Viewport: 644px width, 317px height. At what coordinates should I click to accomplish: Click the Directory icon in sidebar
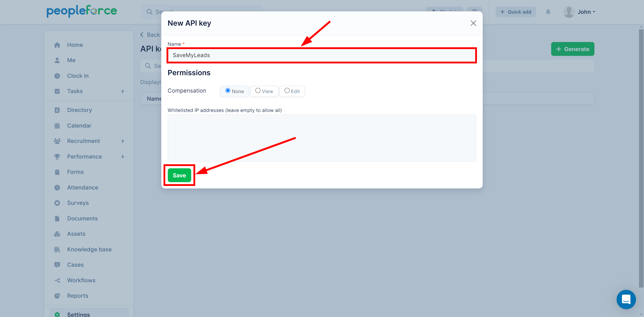[x=58, y=110]
